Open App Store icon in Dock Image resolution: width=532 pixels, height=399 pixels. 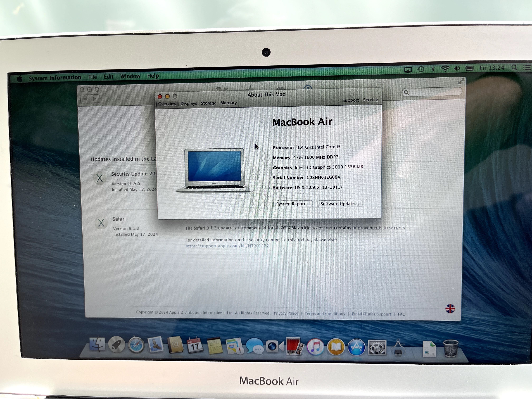[356, 347]
